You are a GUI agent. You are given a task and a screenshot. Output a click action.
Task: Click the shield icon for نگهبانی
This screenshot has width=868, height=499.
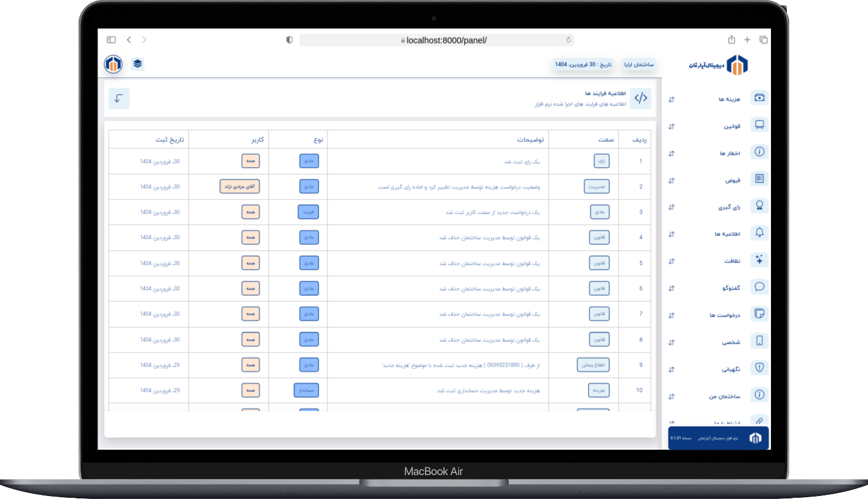[x=759, y=368]
